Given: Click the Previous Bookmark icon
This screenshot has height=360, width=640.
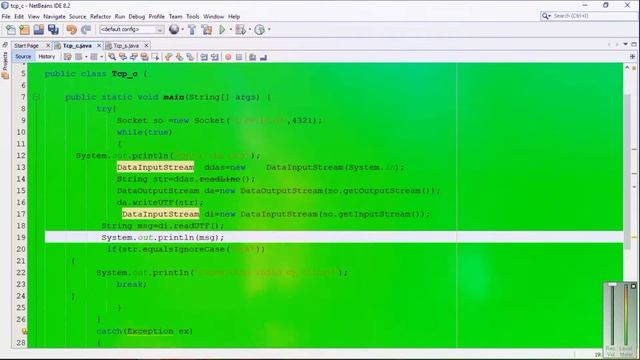Looking at the screenshot, I should pyautogui.click(x=168, y=57).
